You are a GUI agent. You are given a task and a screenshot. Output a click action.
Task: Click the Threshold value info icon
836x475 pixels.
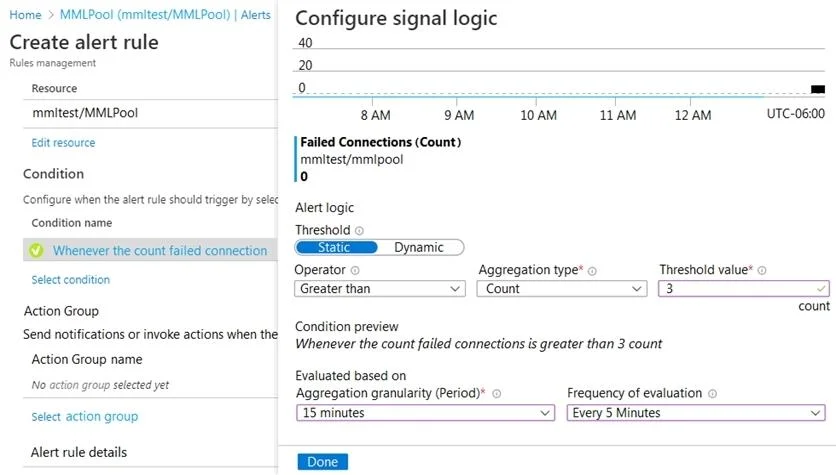[x=762, y=271]
